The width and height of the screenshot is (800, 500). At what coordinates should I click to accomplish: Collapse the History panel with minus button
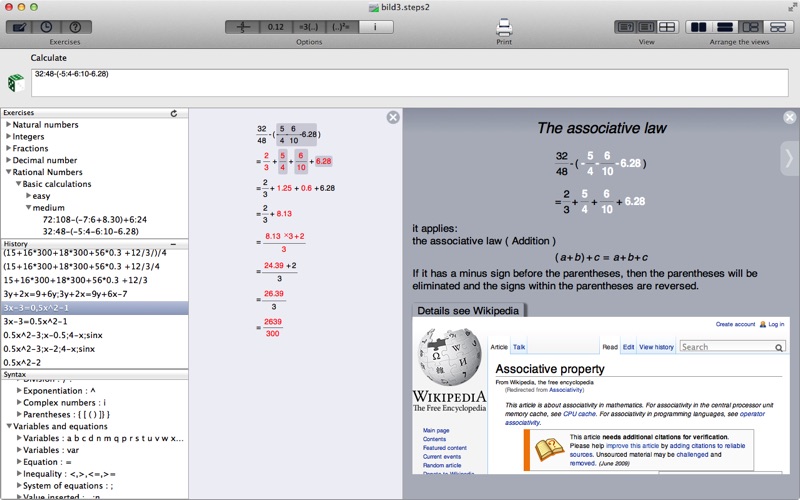pos(173,244)
